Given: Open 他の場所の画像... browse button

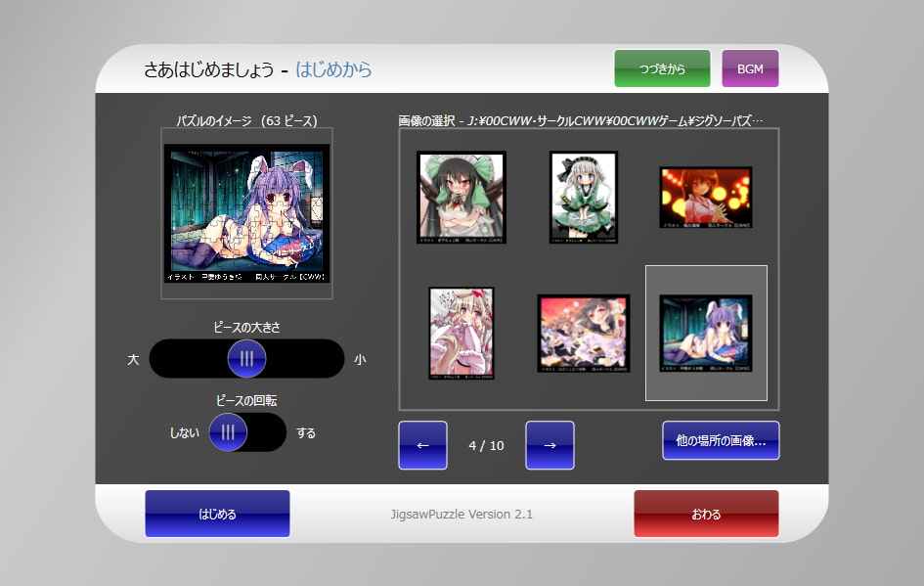Looking at the screenshot, I should [x=721, y=440].
